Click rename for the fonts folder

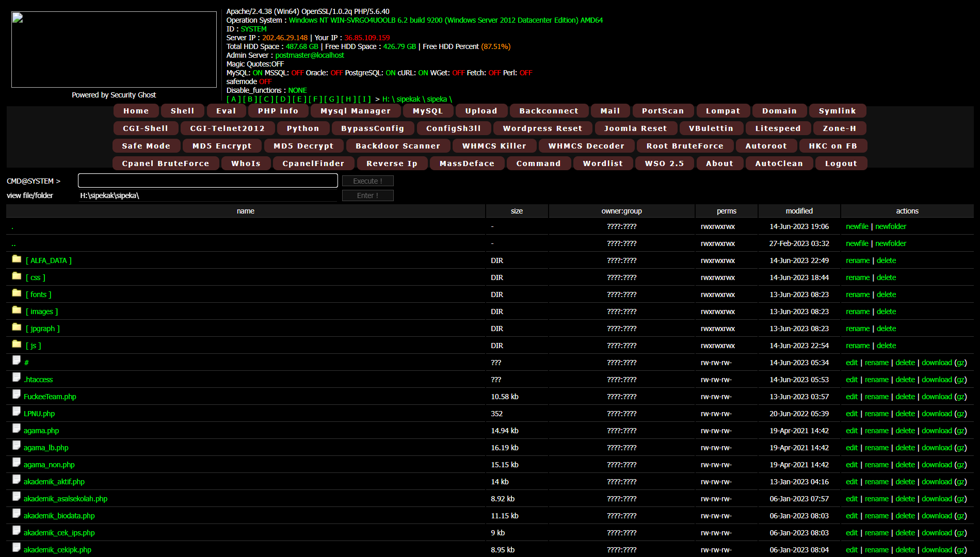858,294
